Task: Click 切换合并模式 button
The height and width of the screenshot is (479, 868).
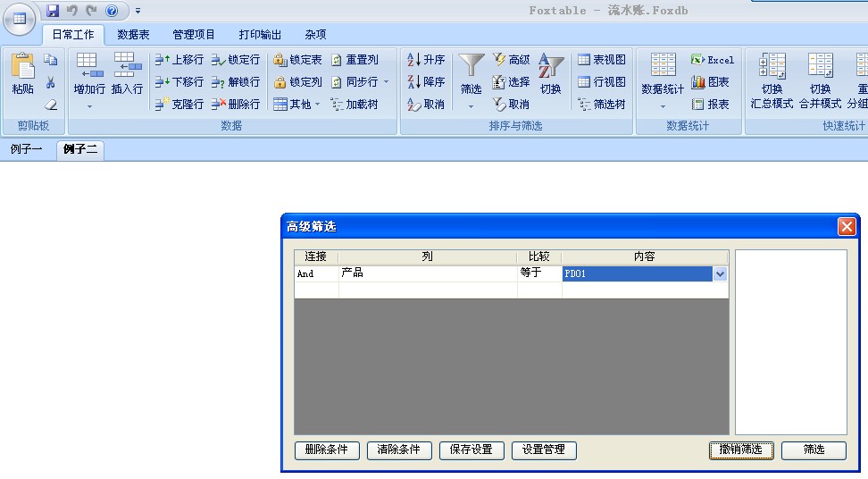Action: tap(820, 80)
